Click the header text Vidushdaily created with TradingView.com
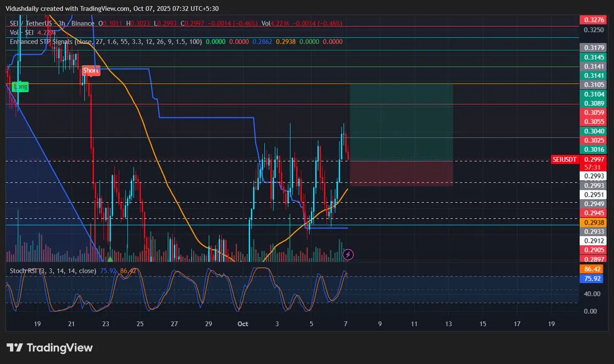Viewport: 614px width, 364px height. [112, 9]
